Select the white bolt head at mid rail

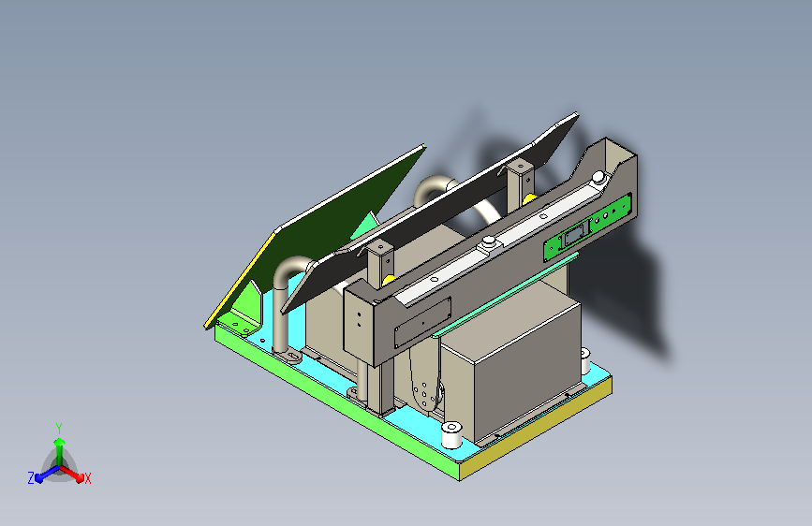(489, 241)
